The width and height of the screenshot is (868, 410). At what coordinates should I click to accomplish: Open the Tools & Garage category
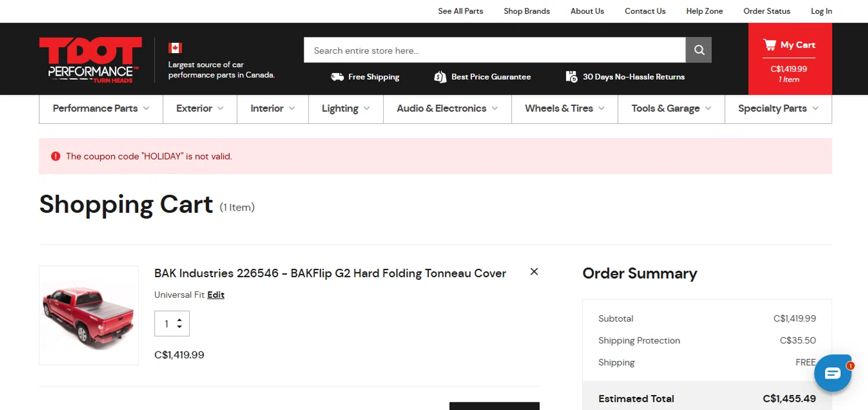pos(665,109)
